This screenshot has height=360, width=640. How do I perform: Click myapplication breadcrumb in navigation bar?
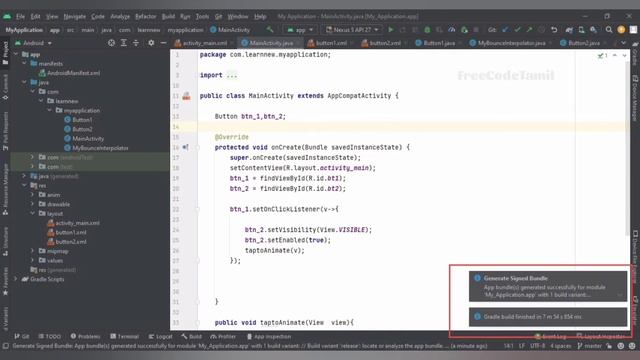click(x=185, y=30)
